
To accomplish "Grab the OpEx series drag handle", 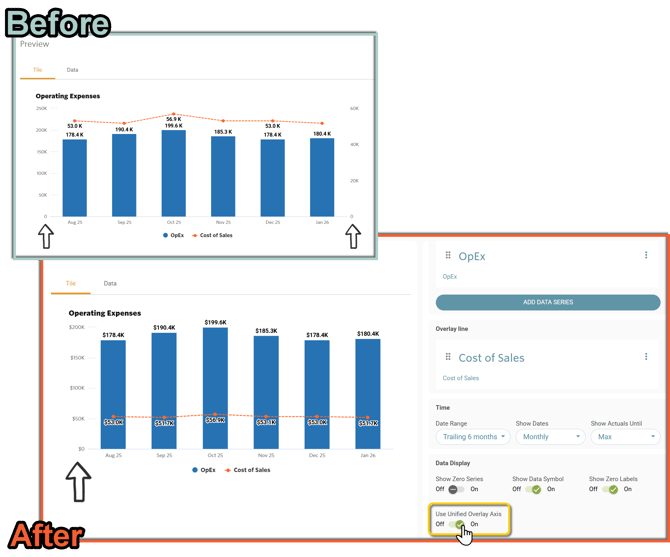I will pyautogui.click(x=448, y=256).
